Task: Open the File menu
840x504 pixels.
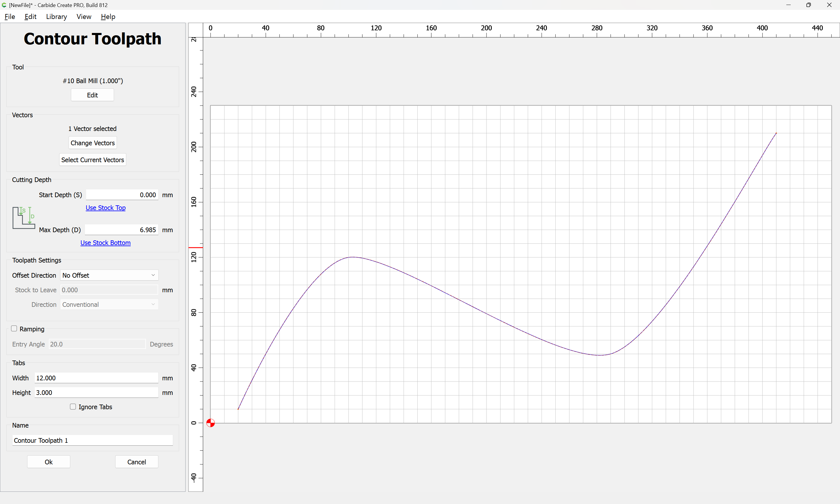Action: click(x=10, y=17)
